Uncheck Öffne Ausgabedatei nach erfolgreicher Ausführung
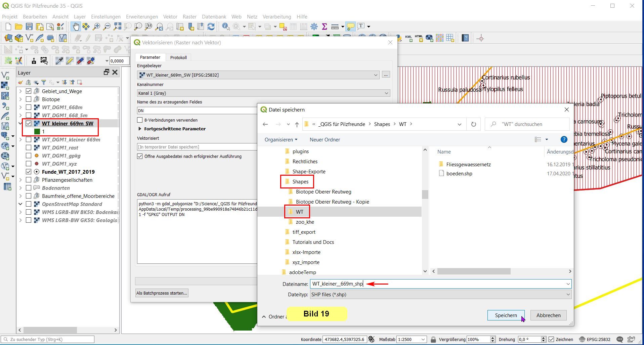The image size is (644, 345). tap(140, 156)
